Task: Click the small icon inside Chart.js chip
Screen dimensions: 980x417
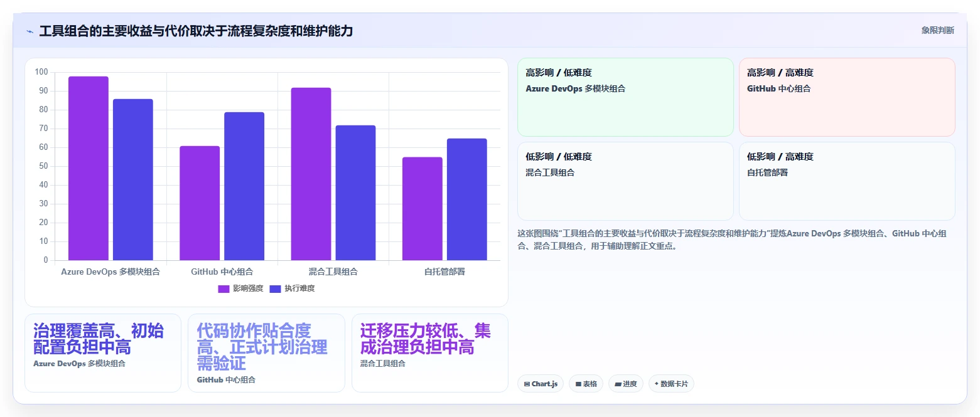Action: tap(527, 384)
